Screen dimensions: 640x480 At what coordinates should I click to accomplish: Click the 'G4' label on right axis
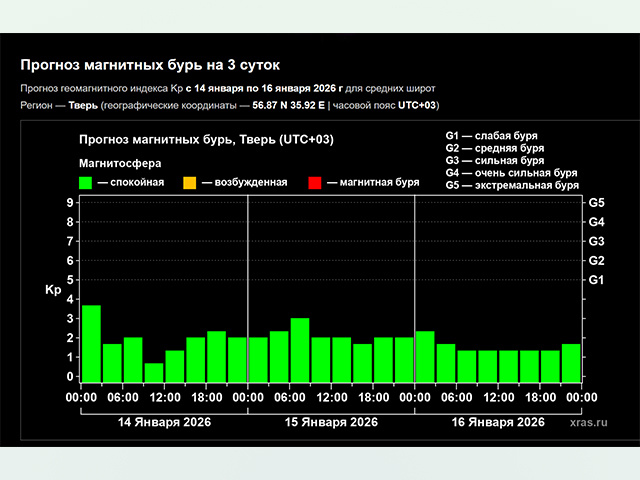(596, 222)
